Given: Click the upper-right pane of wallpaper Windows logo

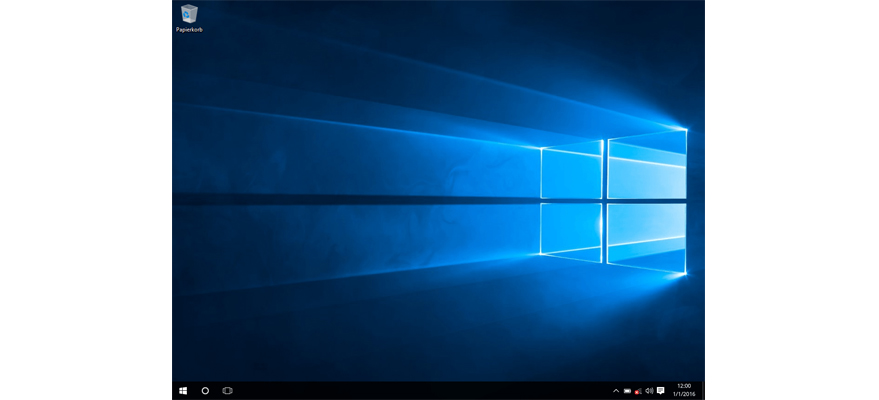Looking at the screenshot, I should coord(647,165).
